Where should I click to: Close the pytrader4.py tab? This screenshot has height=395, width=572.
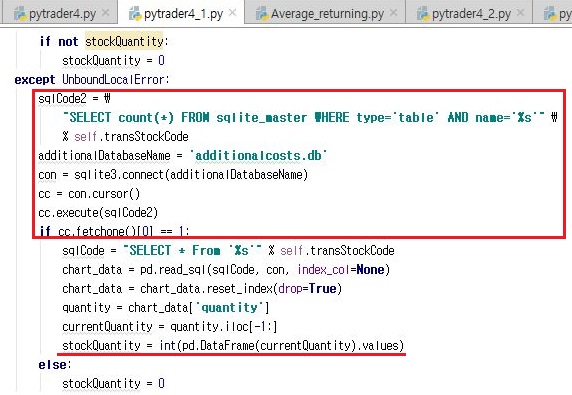106,13
